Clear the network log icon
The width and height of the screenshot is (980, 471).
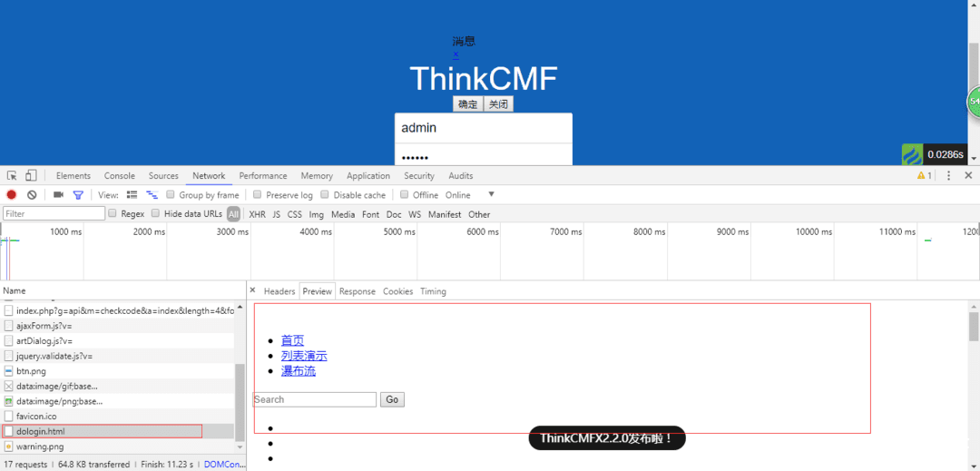click(x=32, y=195)
